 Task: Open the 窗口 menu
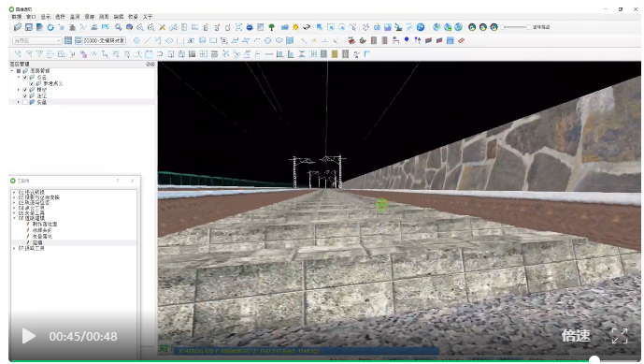coord(31,17)
